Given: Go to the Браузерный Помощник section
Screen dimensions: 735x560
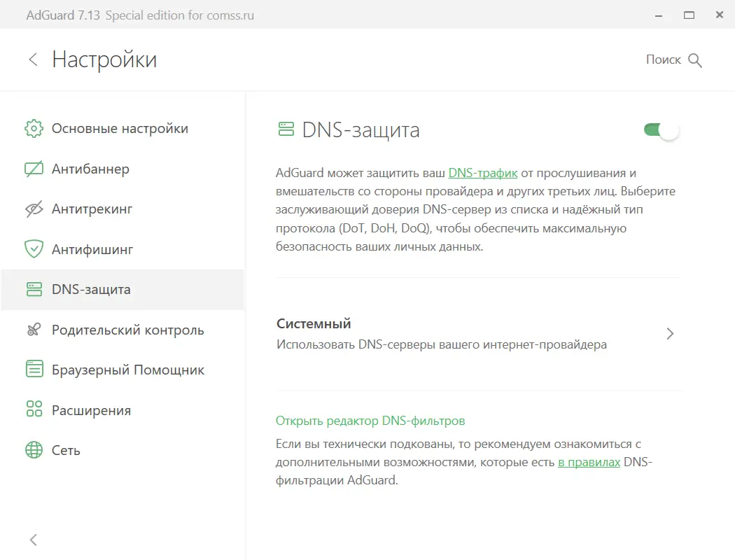Looking at the screenshot, I should click(122, 370).
